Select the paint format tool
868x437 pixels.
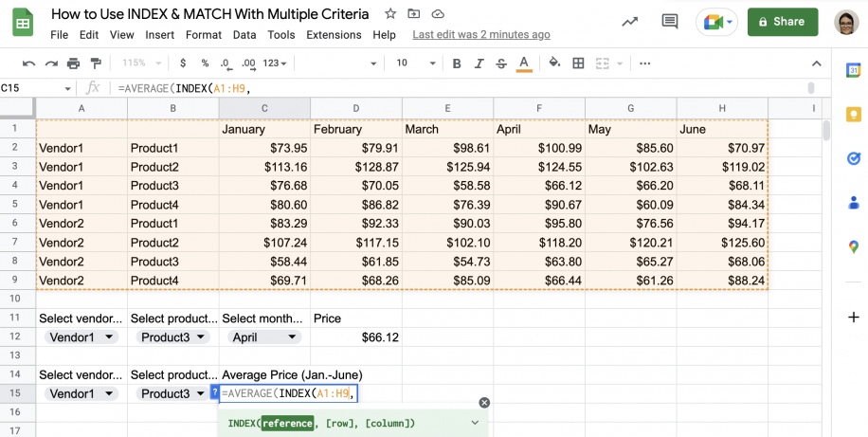96,64
